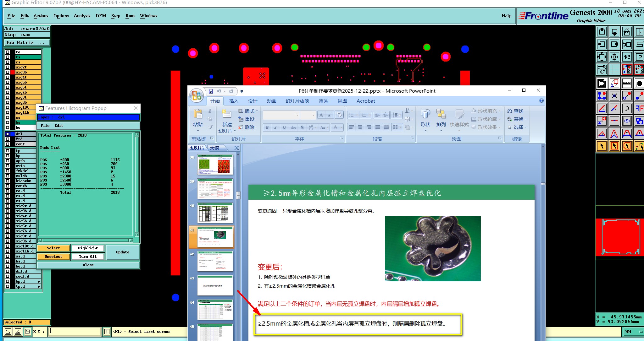
Task: Open the Office orb button
Action: click(x=197, y=95)
